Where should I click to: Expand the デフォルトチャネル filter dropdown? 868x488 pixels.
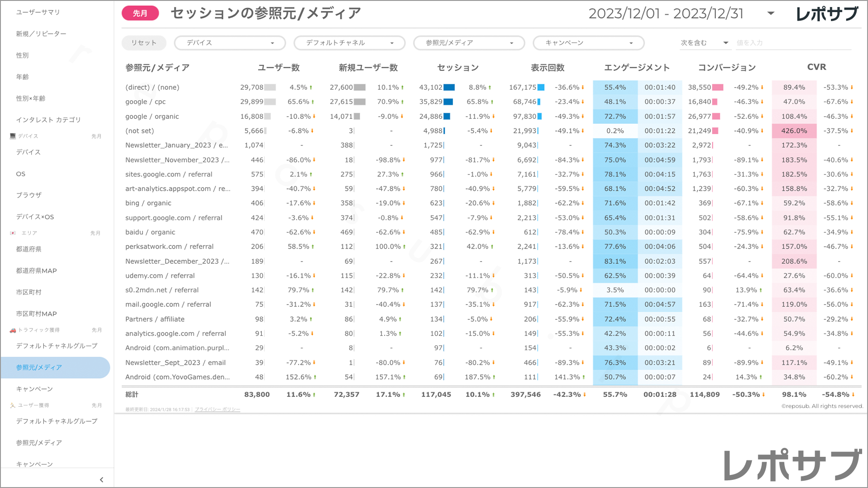pos(349,43)
